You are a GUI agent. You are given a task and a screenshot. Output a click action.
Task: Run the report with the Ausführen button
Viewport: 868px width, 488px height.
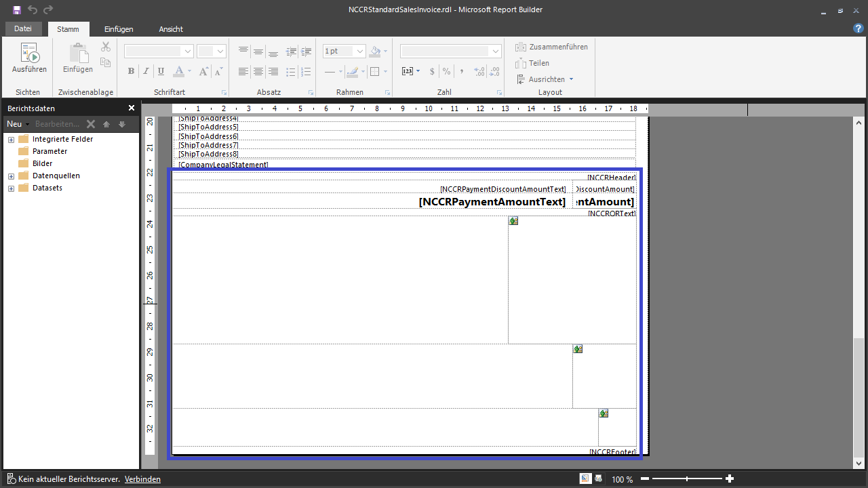(29, 58)
